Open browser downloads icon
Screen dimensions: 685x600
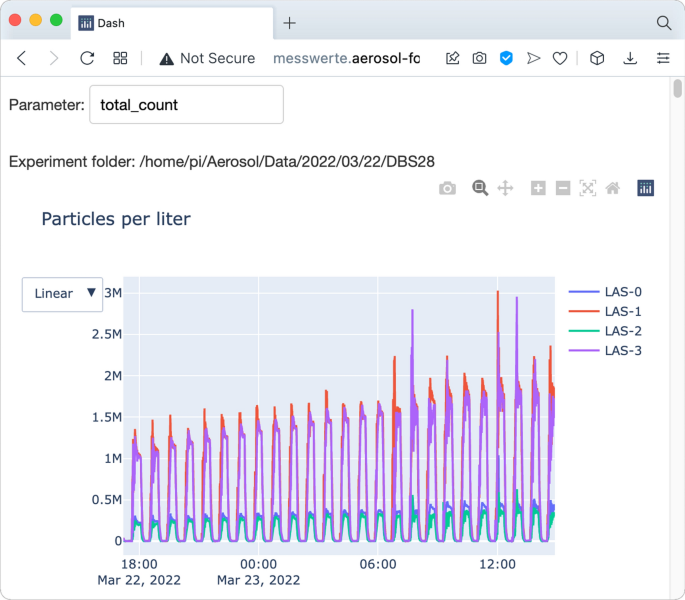(x=630, y=58)
